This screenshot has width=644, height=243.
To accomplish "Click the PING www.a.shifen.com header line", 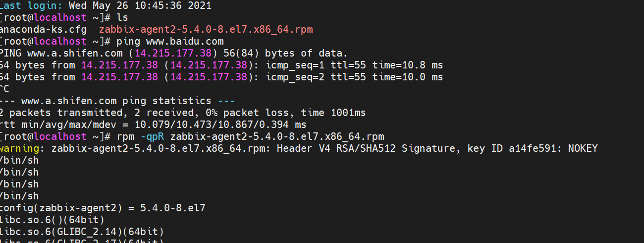I will (174, 54).
